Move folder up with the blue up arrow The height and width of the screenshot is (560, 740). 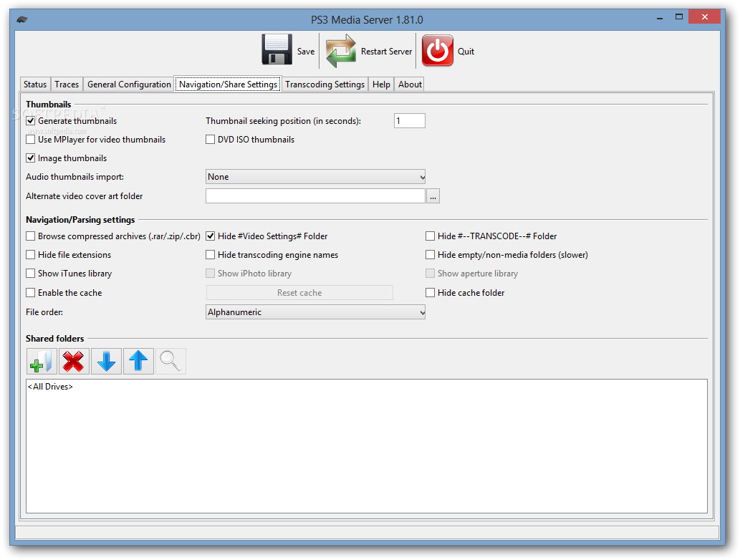click(x=138, y=362)
